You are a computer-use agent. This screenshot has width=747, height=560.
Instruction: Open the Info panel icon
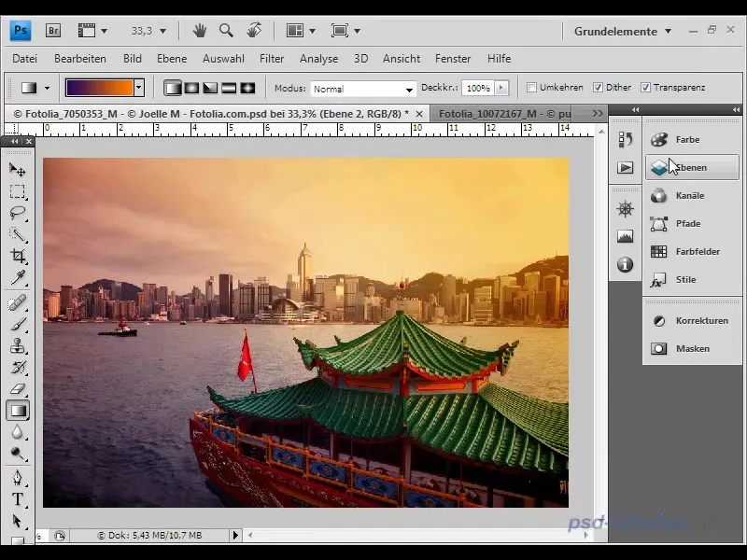[x=625, y=264]
